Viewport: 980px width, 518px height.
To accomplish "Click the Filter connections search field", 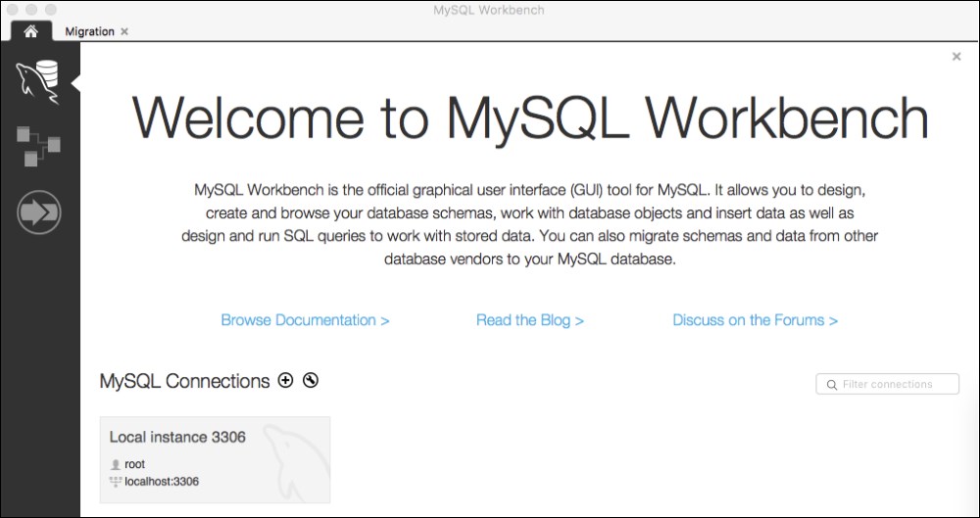I will tap(888, 384).
